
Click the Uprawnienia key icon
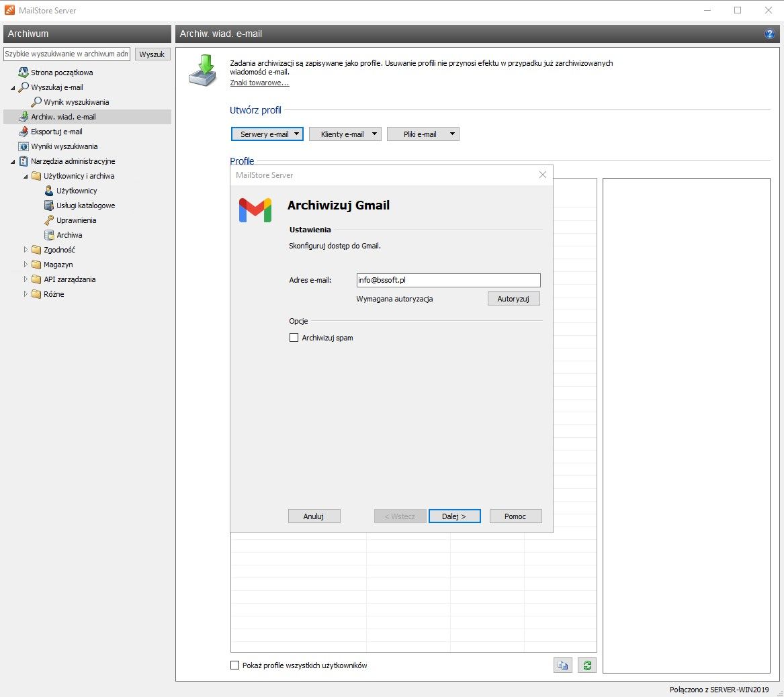click(48, 220)
